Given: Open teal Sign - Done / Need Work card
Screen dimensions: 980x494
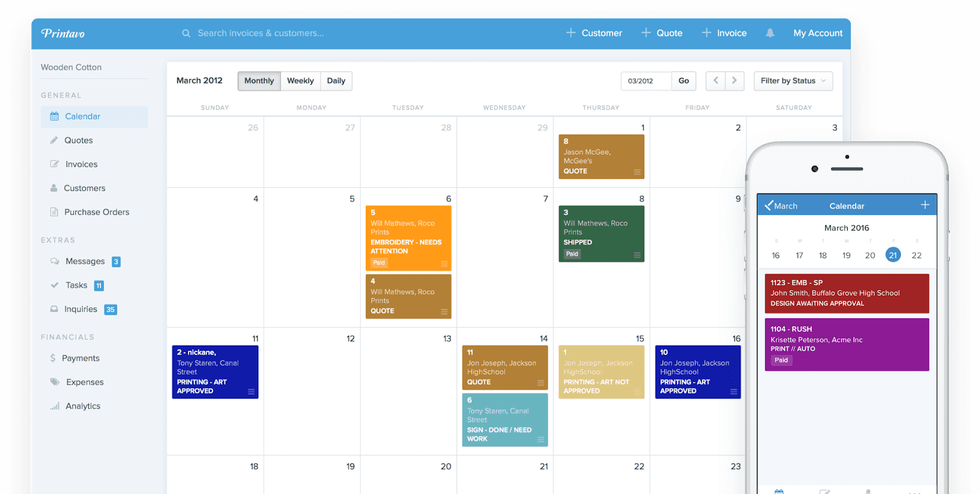Looking at the screenshot, I should (505, 420).
